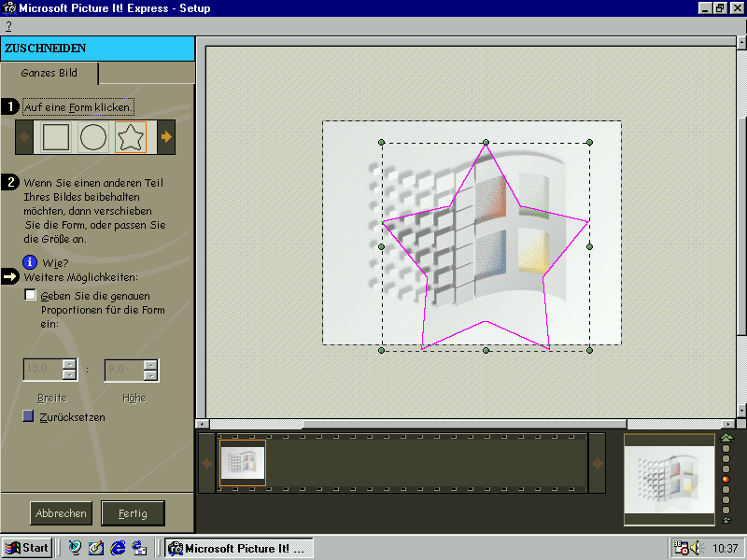Screen dimensions: 747x560
Task: Launch Internet Explorer from quick launch
Action: point(118,548)
